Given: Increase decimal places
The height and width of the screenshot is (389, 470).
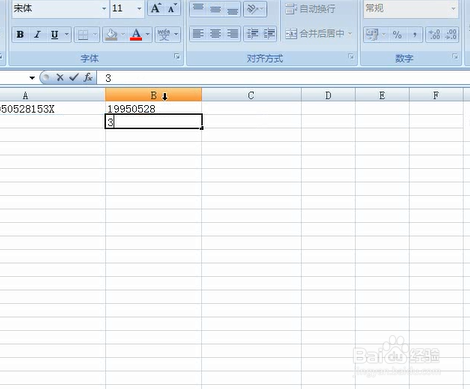Looking at the screenshot, I should (434, 34).
